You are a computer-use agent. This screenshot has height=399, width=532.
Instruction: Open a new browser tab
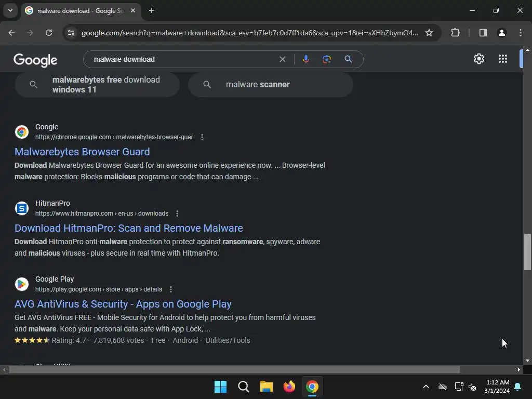[152, 10]
